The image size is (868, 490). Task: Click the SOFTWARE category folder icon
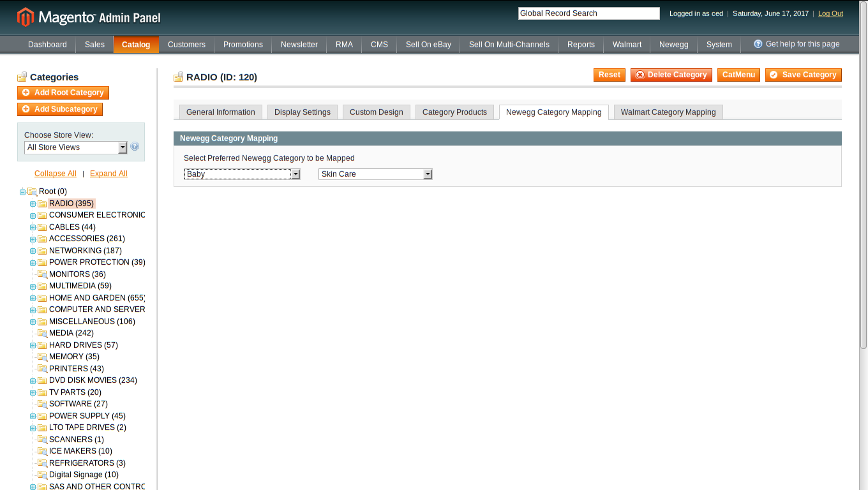42,404
